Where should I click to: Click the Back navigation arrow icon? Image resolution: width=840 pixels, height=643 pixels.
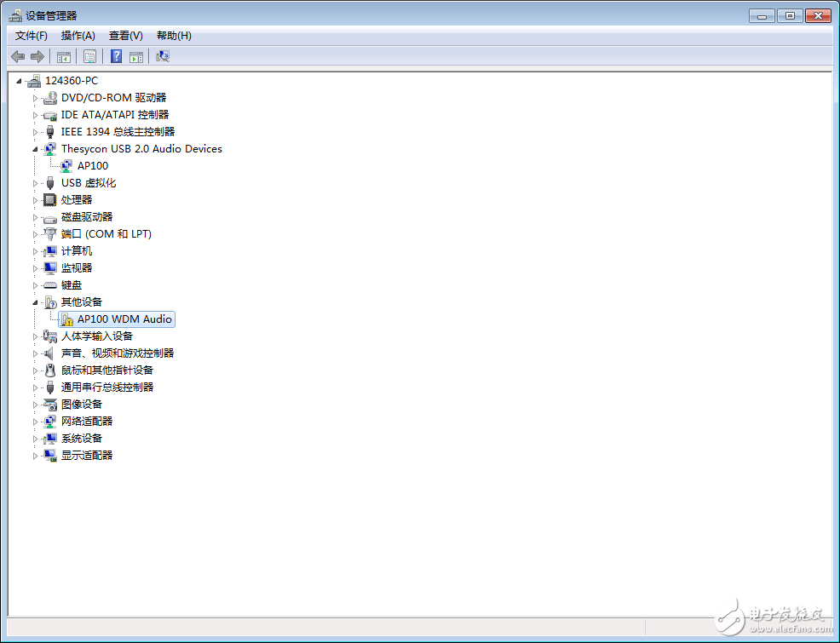point(18,56)
